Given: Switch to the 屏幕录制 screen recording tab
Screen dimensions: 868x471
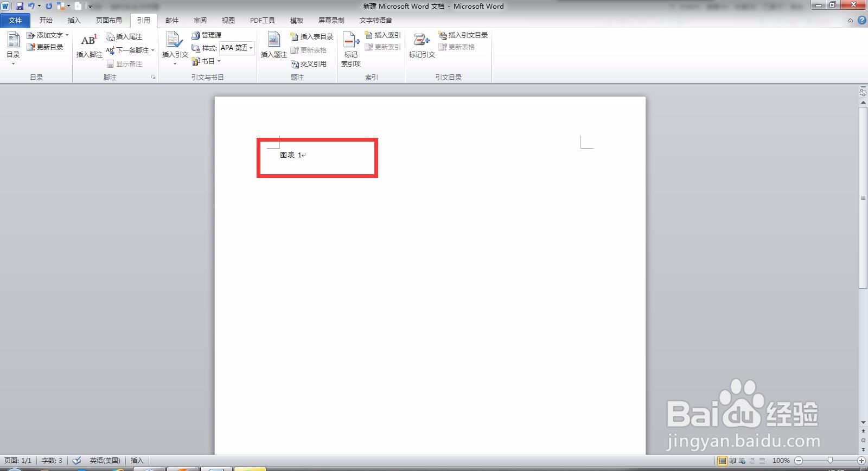Looking at the screenshot, I should pos(331,21).
